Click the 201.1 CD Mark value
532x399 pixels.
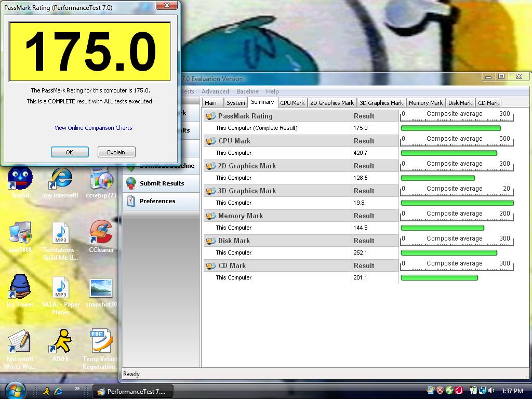click(x=360, y=277)
